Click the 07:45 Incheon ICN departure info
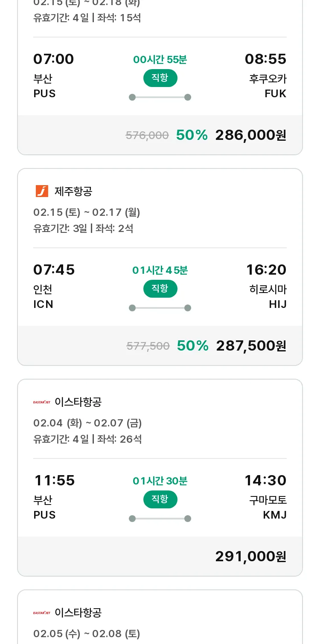Image resolution: width=320 pixels, height=644 pixels. pyautogui.click(x=54, y=287)
